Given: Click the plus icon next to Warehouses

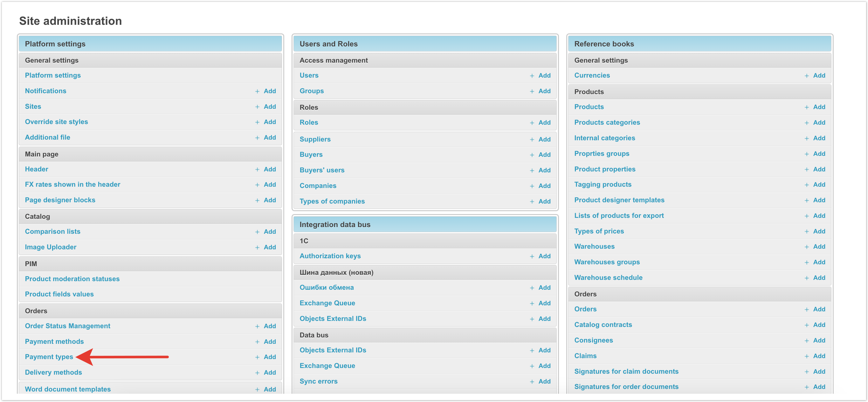Looking at the screenshot, I should tap(806, 247).
